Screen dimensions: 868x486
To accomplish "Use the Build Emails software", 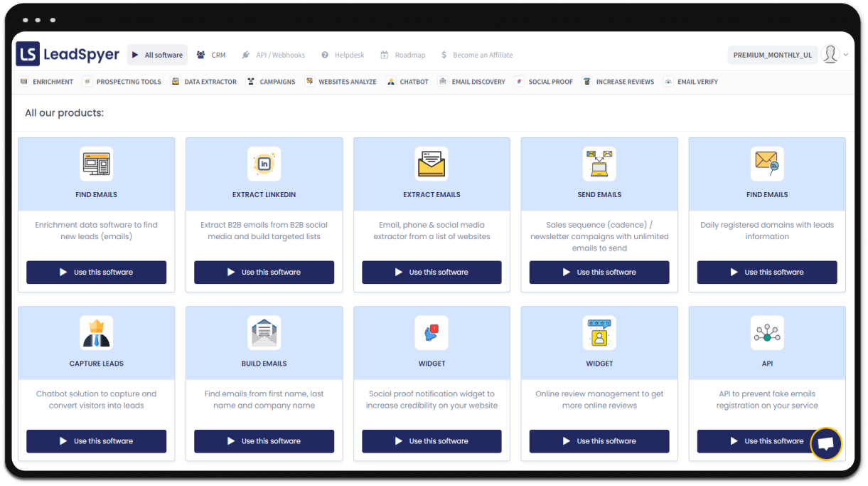I will [x=264, y=441].
